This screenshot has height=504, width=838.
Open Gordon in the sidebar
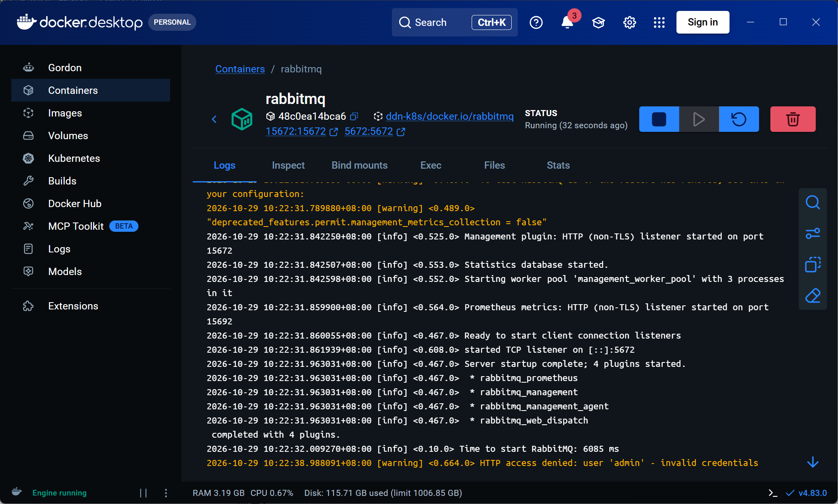[91, 68]
